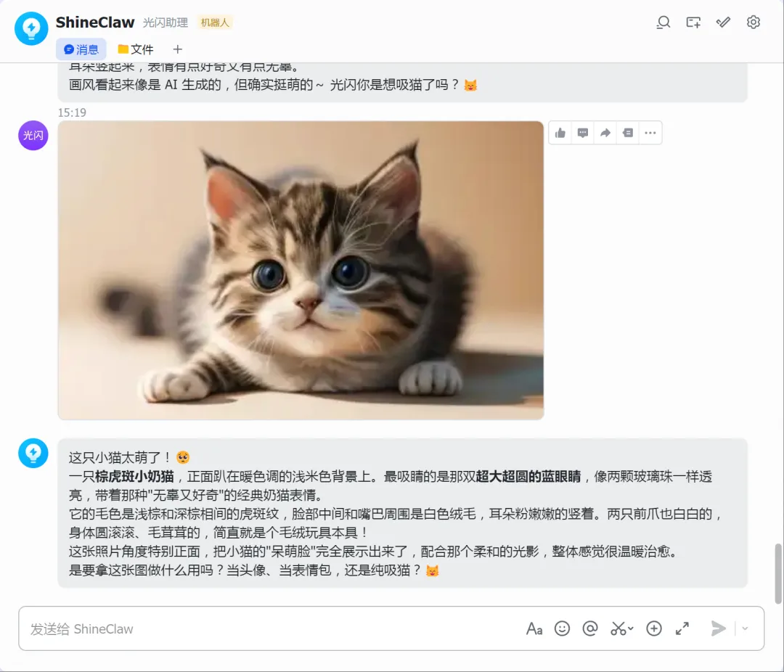Image resolution: width=784 pixels, height=672 pixels.
Task: Like the kitten image message
Action: pos(560,133)
